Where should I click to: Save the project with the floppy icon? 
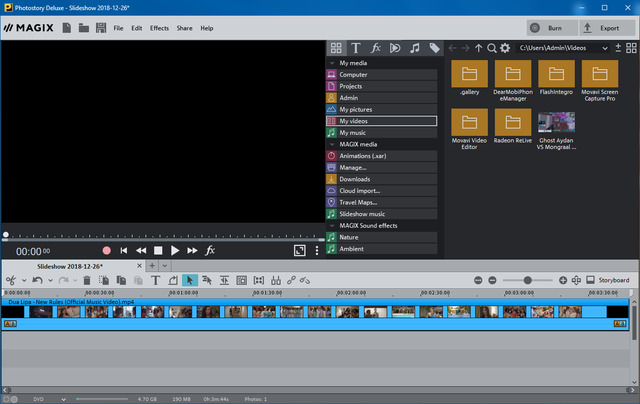[101, 28]
